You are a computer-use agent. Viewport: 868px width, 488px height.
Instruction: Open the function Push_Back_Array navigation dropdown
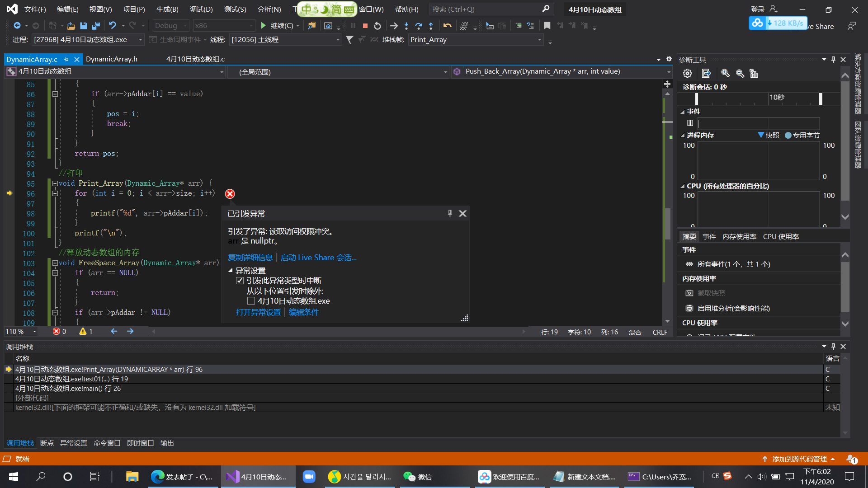click(561, 72)
